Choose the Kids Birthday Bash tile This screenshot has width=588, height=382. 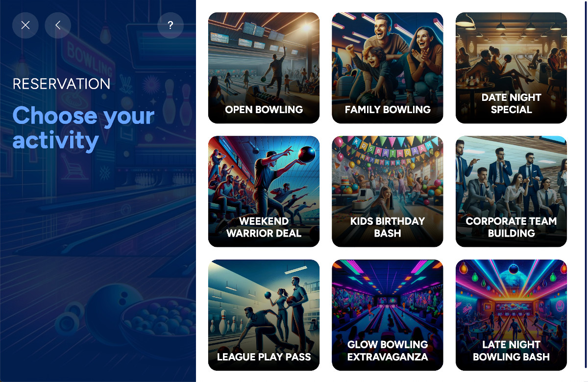pos(388,191)
